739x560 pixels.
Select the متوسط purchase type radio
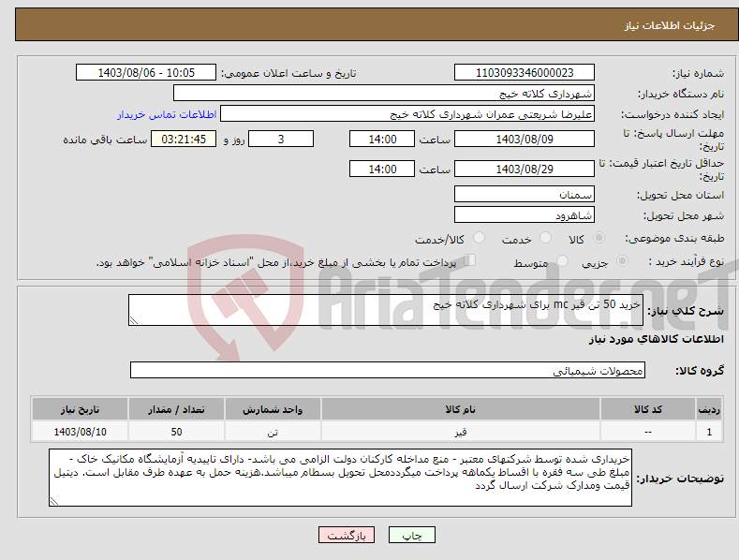coord(562,261)
